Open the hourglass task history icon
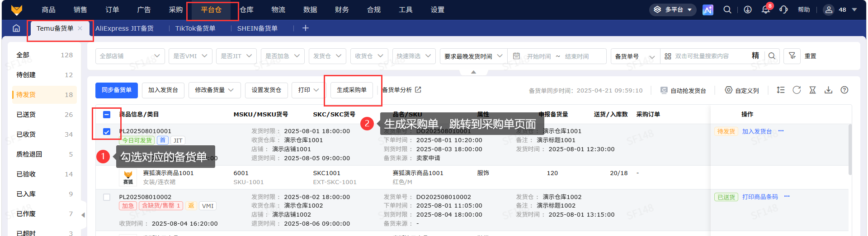 pyautogui.click(x=812, y=90)
